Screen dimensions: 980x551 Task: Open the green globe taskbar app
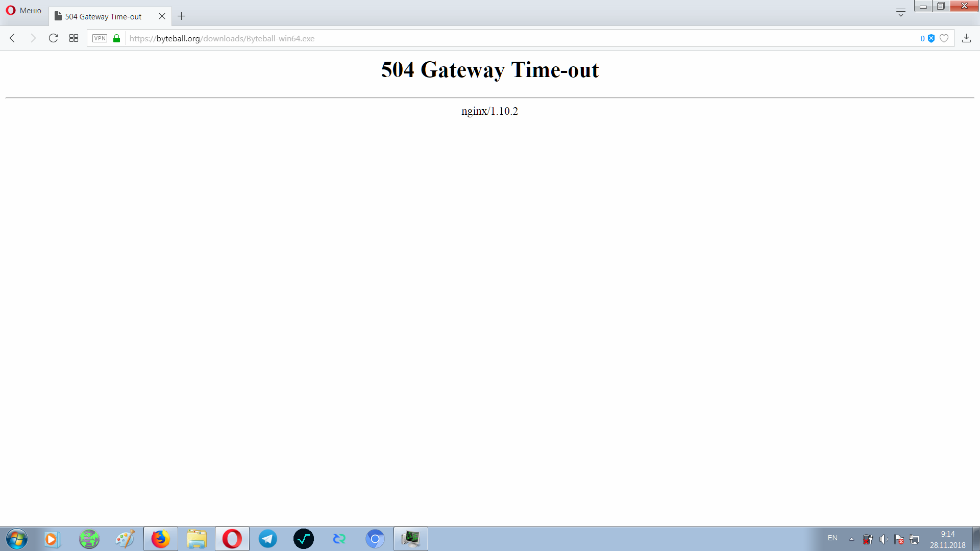(89, 539)
